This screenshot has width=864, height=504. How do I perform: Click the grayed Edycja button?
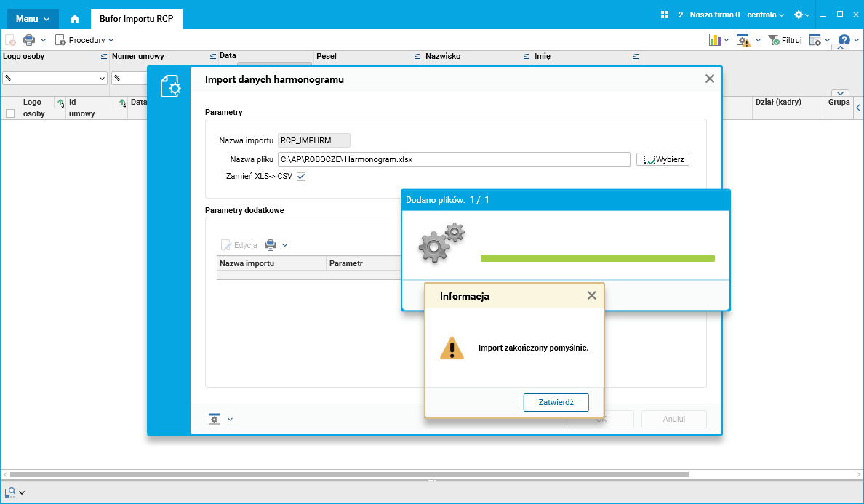coord(239,245)
